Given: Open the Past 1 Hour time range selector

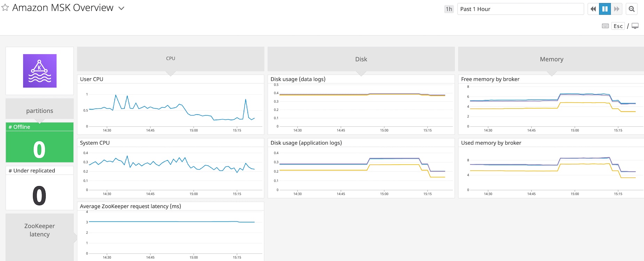Looking at the screenshot, I should point(520,9).
